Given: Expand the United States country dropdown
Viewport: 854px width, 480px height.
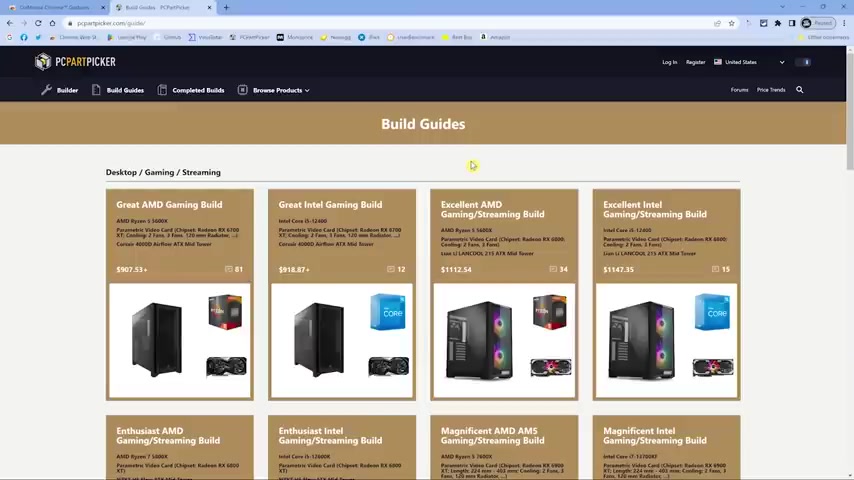Looking at the screenshot, I should pos(782,62).
